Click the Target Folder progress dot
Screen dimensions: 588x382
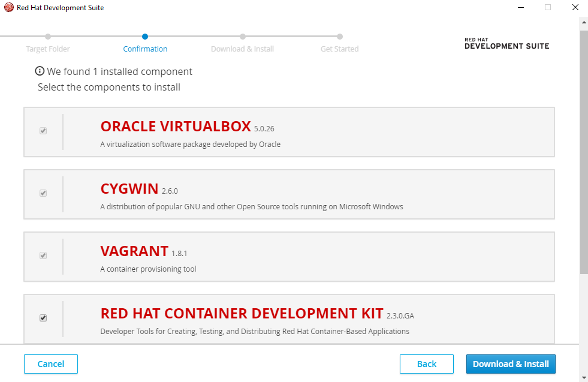point(48,37)
